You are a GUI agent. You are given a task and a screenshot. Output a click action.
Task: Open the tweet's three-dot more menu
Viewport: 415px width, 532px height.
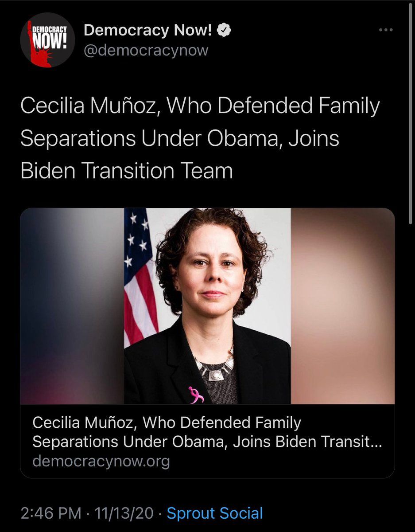[386, 30]
